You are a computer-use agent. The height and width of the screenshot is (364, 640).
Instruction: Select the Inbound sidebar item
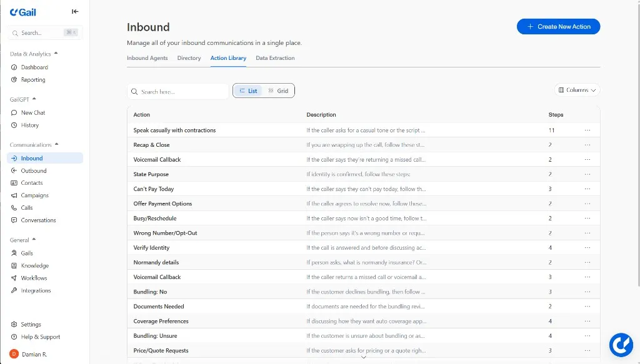[45, 158]
